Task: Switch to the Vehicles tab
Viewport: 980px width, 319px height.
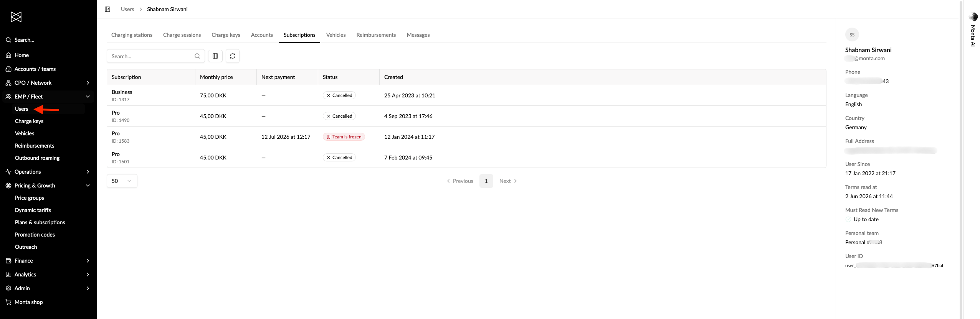Action: click(x=336, y=35)
